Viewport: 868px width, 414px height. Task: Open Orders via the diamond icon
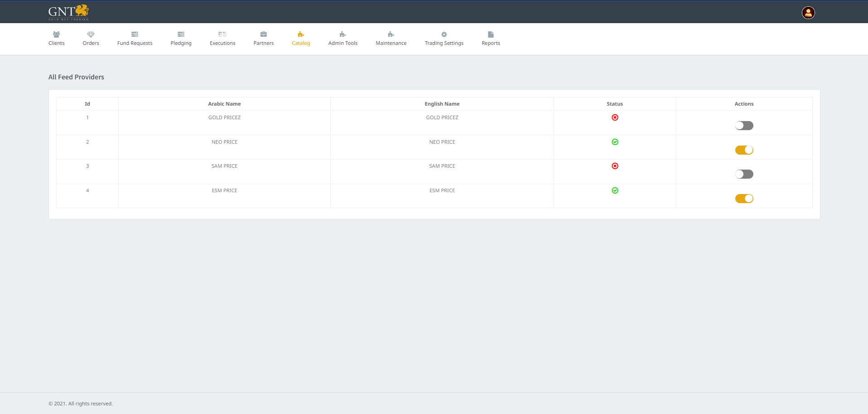[91, 34]
